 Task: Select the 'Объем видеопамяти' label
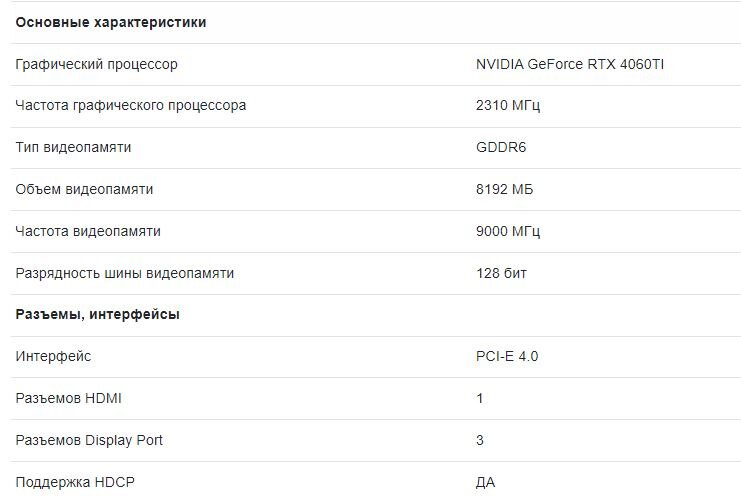[84, 189]
